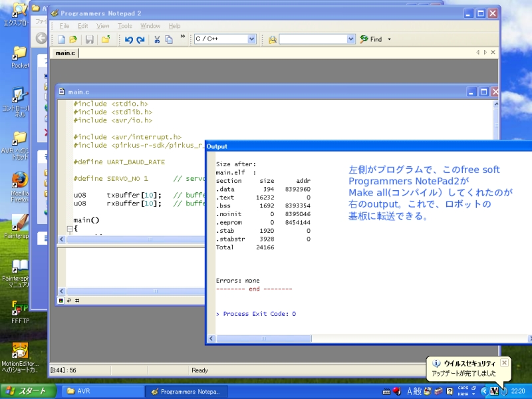
Task: Open the Find options dropdown arrow
Action: 389,39
